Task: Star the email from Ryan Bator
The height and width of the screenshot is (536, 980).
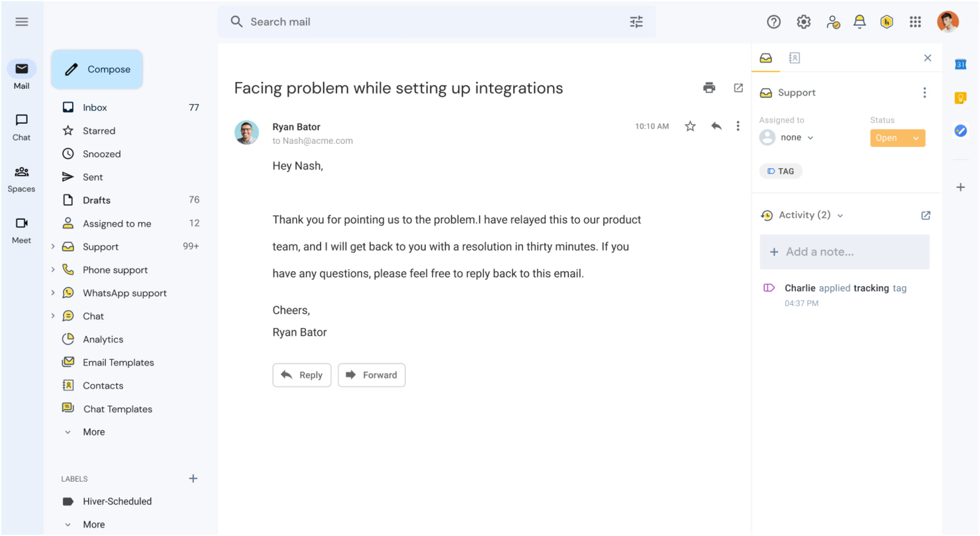Action: click(x=689, y=126)
